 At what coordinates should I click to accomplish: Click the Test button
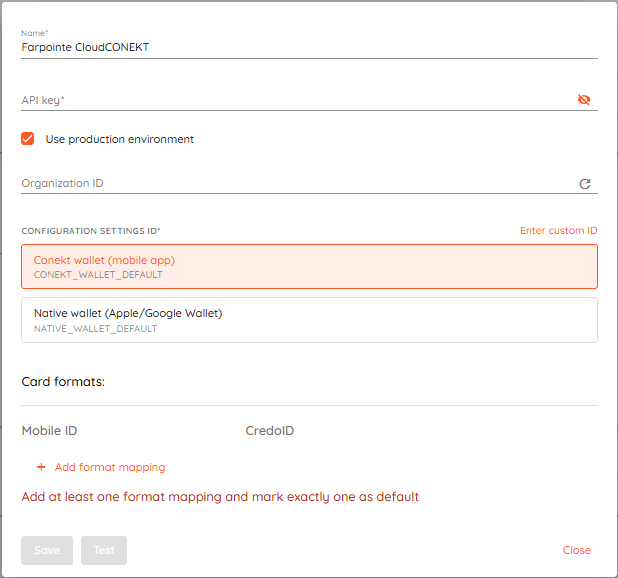(x=104, y=550)
